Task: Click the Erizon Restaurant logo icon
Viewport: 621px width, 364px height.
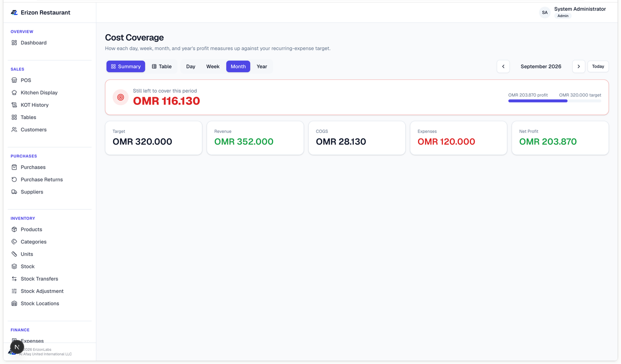Action: [x=14, y=12]
